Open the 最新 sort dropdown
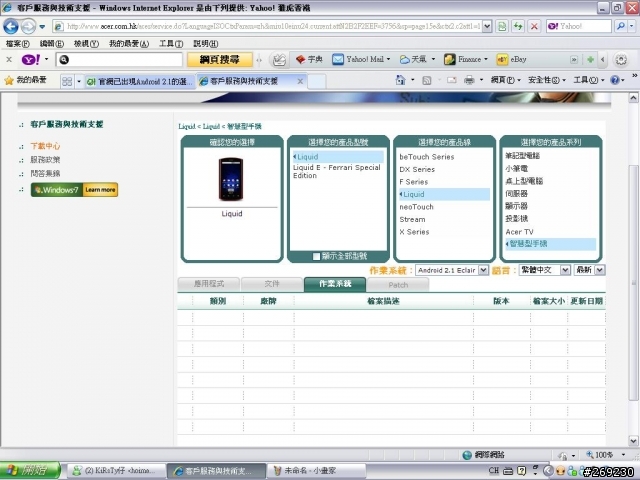Image resolution: width=640 pixels, height=480 pixels. [589, 270]
